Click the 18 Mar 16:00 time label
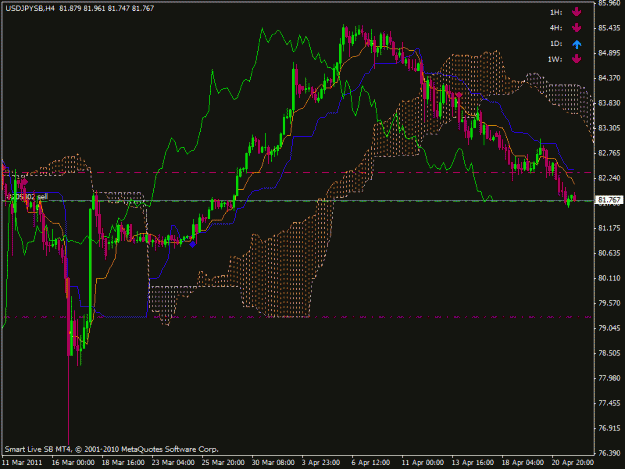The width and height of the screenshot is (625, 469). (x=123, y=463)
